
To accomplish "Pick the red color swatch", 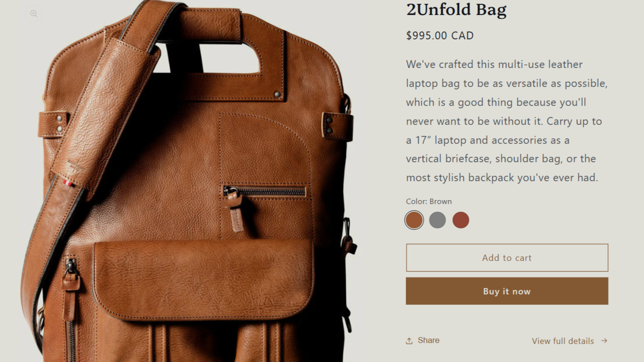I will (461, 220).
